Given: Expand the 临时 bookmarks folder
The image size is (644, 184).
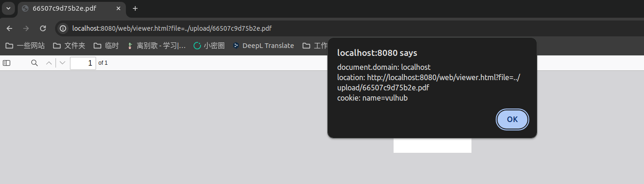Looking at the screenshot, I should click(x=106, y=46).
